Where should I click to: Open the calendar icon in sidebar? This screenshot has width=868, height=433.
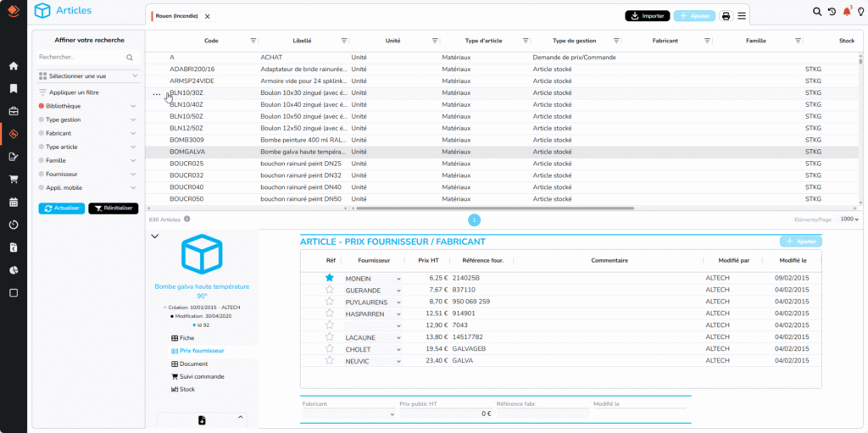click(14, 203)
